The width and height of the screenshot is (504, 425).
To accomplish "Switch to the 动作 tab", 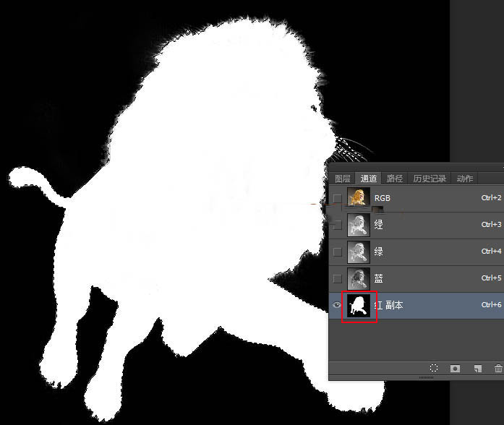I will [x=465, y=179].
